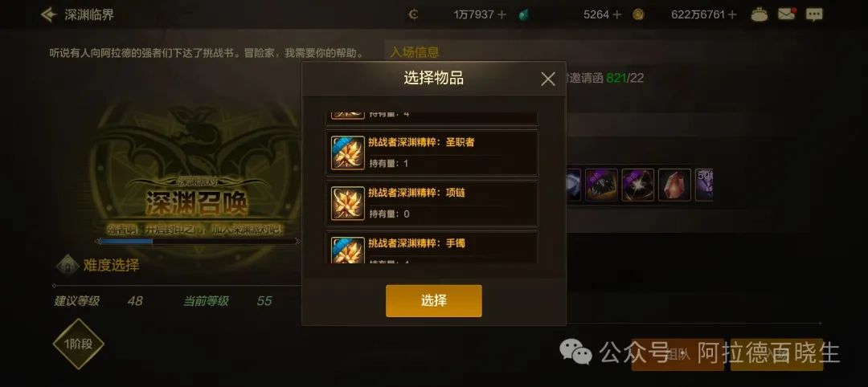The width and height of the screenshot is (868, 387).
Task: Click the red gem reward icon
Action: [x=674, y=185]
